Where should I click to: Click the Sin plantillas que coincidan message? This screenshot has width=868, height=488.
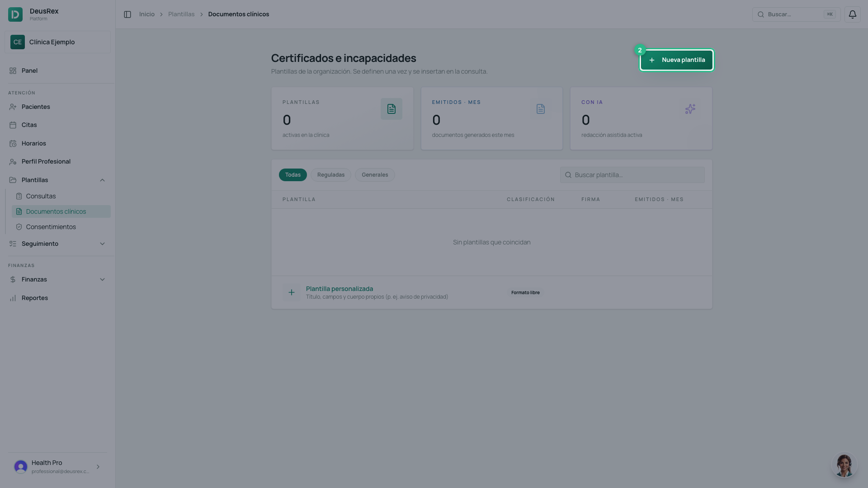click(x=492, y=243)
